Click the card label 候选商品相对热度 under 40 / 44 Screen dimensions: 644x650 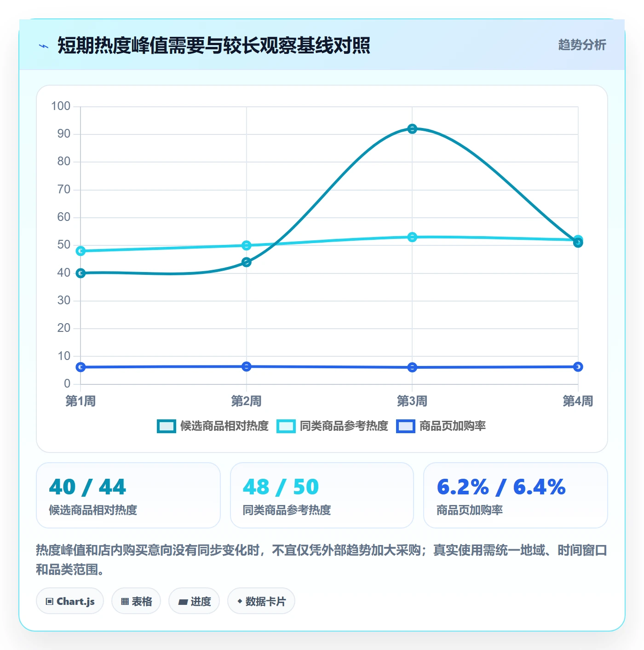93,510
